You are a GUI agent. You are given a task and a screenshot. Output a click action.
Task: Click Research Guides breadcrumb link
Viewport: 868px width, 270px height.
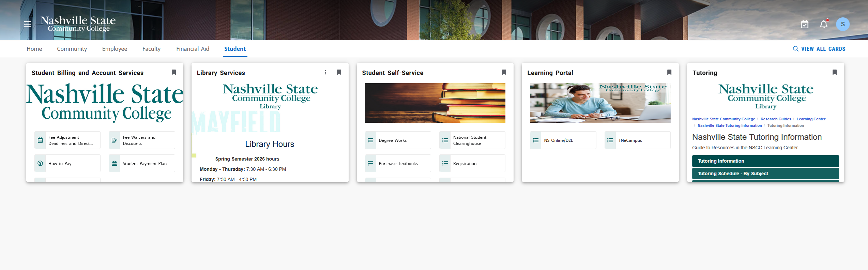coord(776,119)
